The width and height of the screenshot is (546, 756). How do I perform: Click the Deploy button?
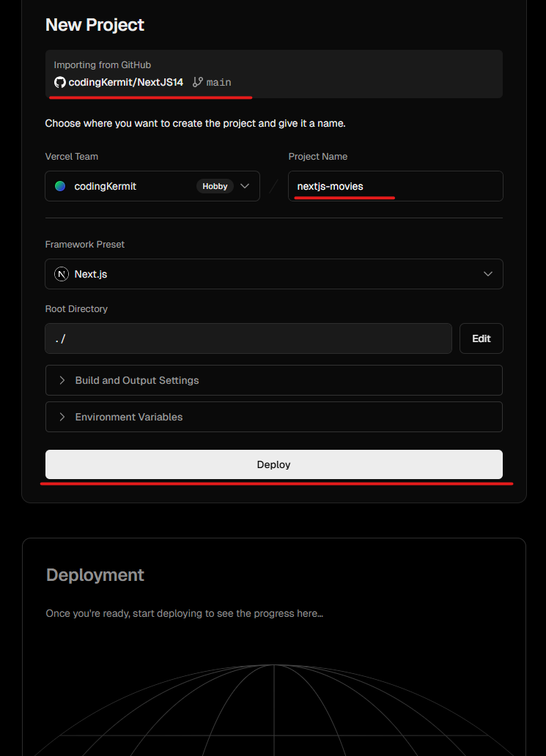274,464
